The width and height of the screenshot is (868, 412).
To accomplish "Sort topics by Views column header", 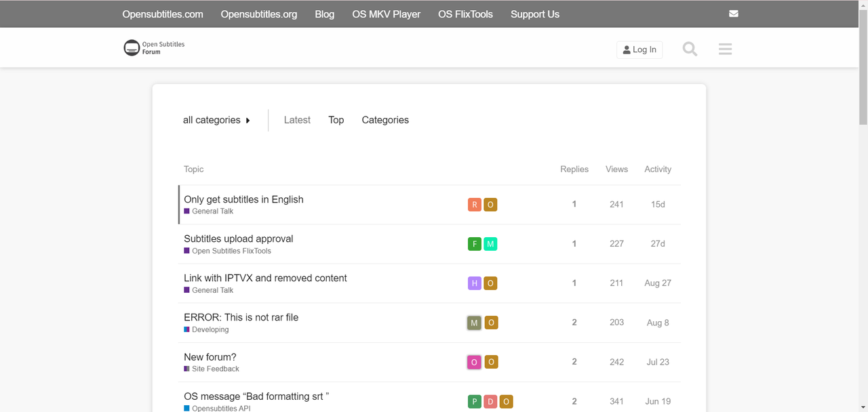I will pos(616,169).
